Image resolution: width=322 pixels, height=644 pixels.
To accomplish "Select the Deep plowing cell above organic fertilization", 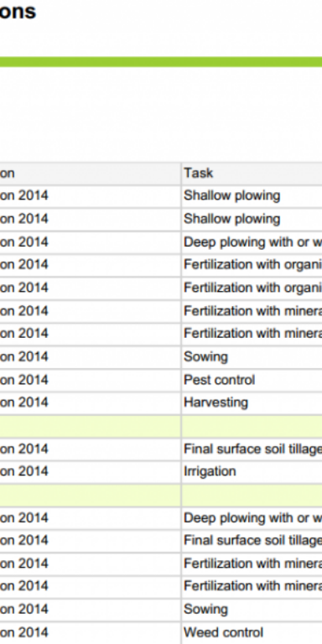I will click(252, 241).
